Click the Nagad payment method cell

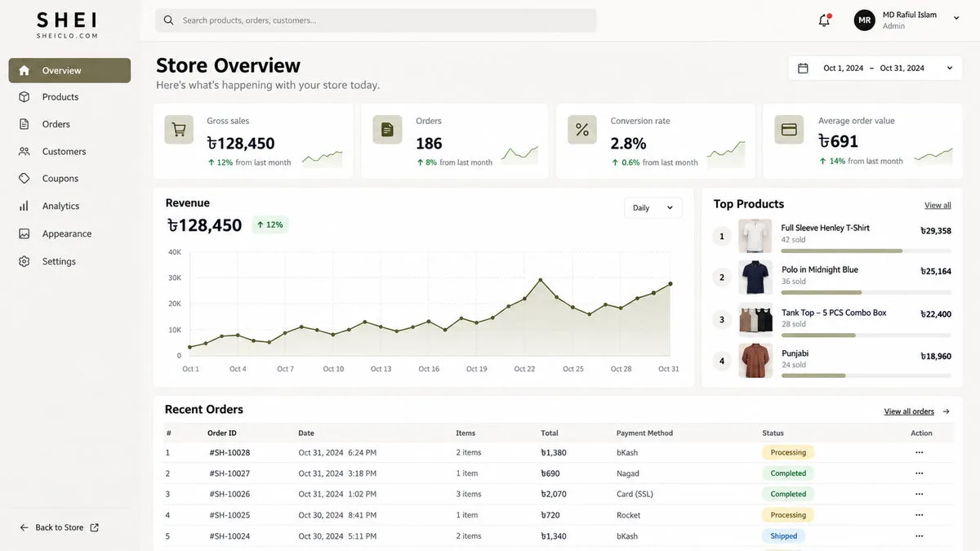pos(628,473)
